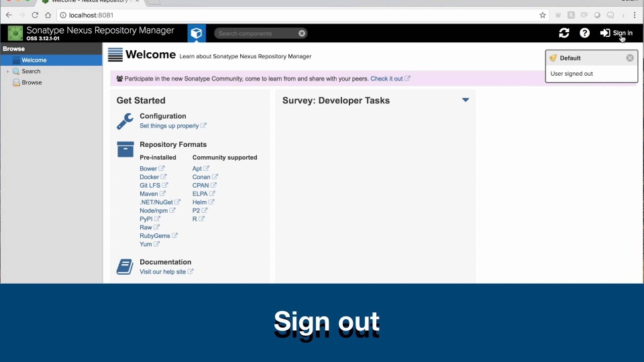The image size is (644, 362).
Task: Collapse the Survey: Developer Tasks panel
Action: [466, 100]
